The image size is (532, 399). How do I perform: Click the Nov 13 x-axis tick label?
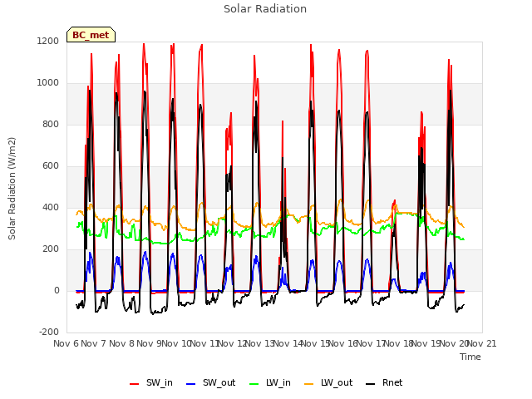(x=259, y=343)
